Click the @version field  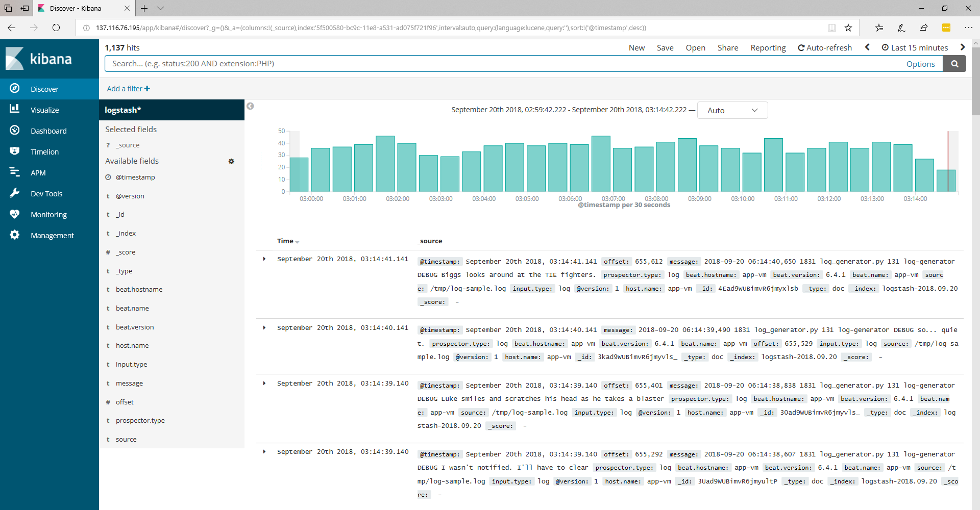point(130,196)
